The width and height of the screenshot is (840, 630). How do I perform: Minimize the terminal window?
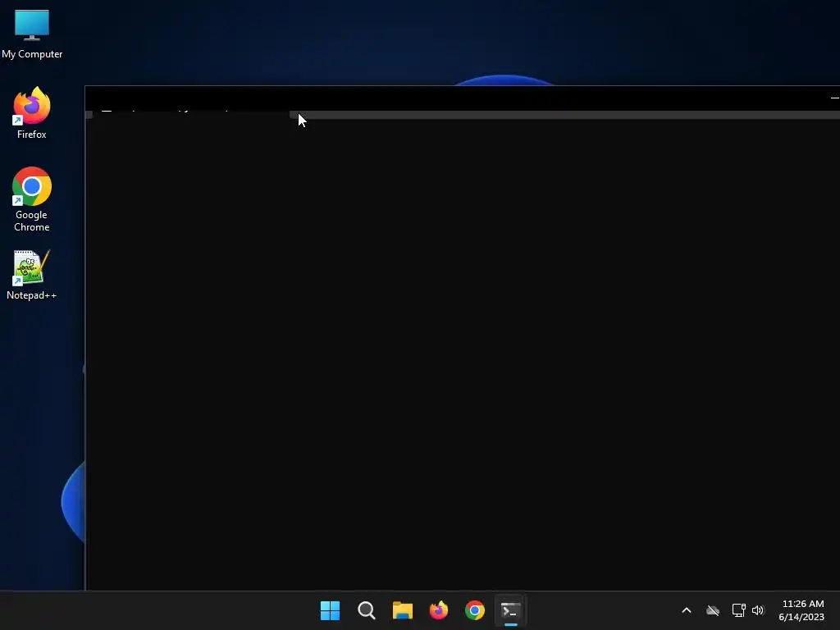(834, 98)
